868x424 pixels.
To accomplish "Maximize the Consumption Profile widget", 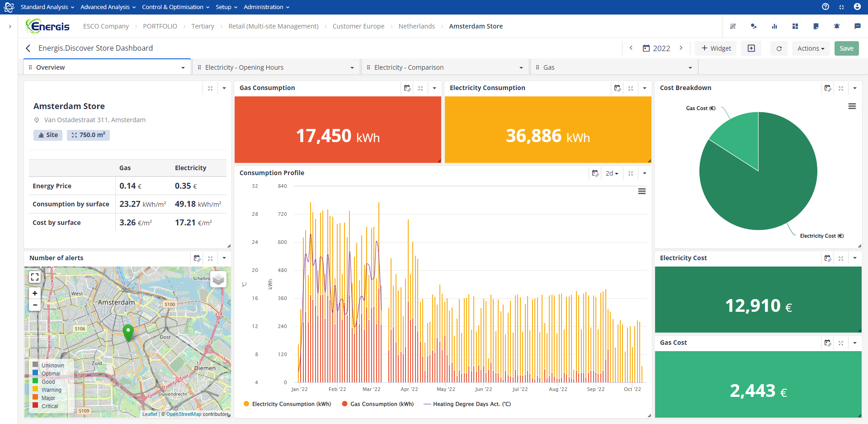I will click(x=631, y=173).
